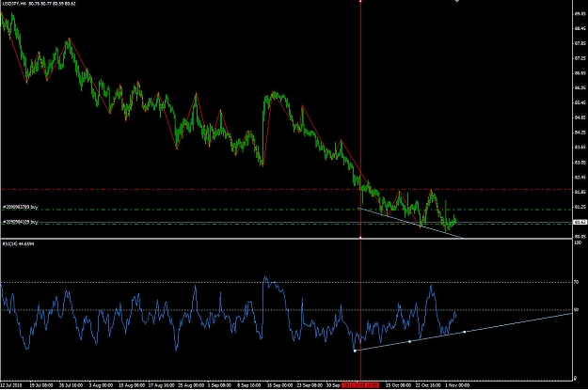The width and height of the screenshot is (588, 390).
Task: Click the 81.25 price scale label
Action: pos(580,207)
